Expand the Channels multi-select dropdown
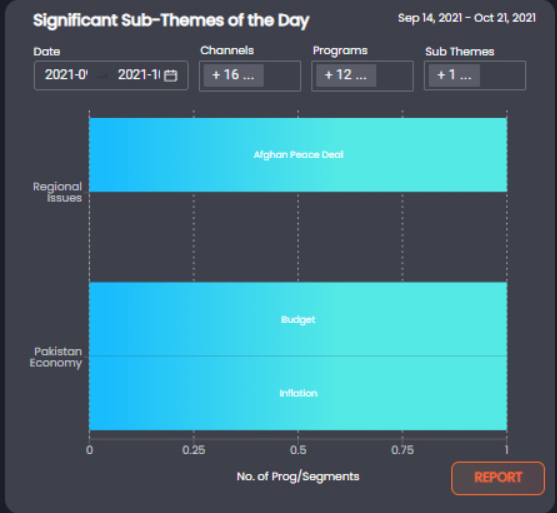The height and width of the screenshot is (513, 557). point(250,76)
